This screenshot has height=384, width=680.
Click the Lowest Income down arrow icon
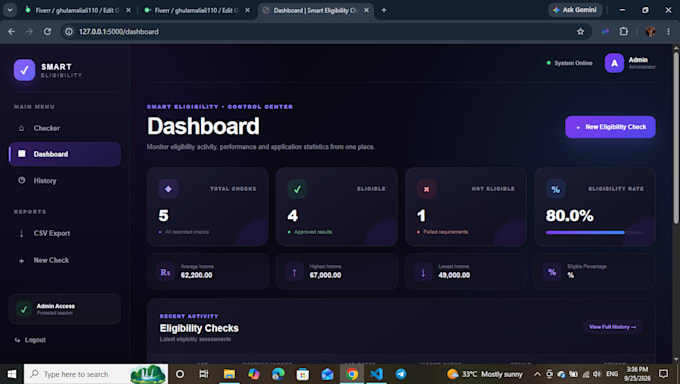tap(423, 272)
